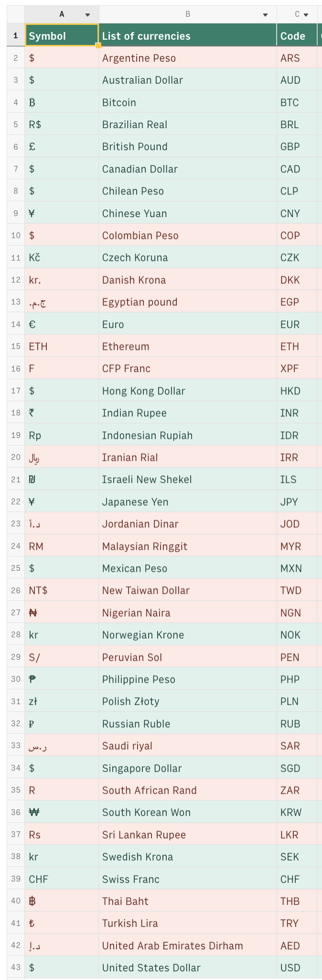This screenshot has width=322, height=980.
Task: Click the Thai Baht symbol cell
Action: [x=62, y=901]
